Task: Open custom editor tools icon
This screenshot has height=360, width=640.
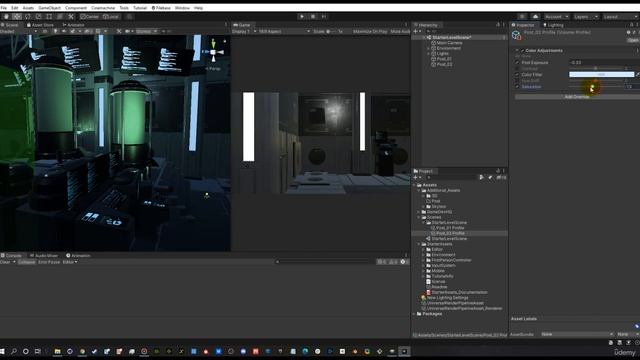Action: coord(71,17)
